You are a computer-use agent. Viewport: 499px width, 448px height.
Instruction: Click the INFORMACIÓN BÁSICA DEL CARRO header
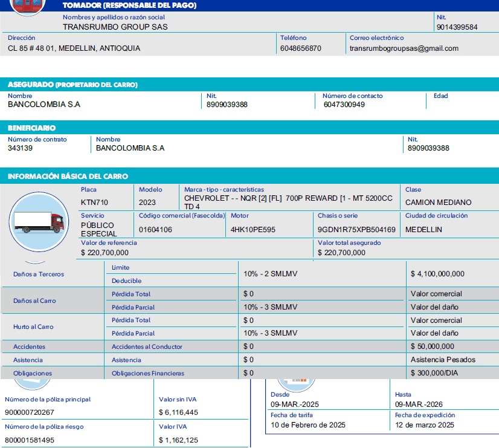click(68, 177)
